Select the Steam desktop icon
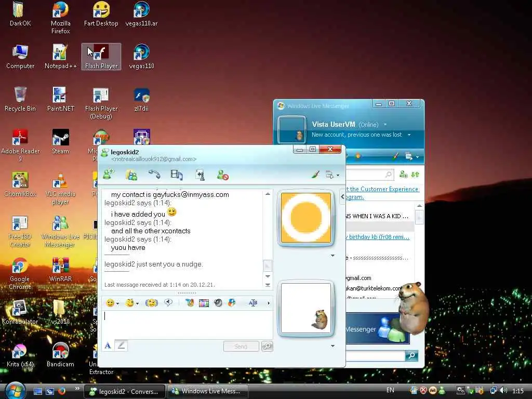The width and height of the screenshot is (532, 399). [x=60, y=142]
